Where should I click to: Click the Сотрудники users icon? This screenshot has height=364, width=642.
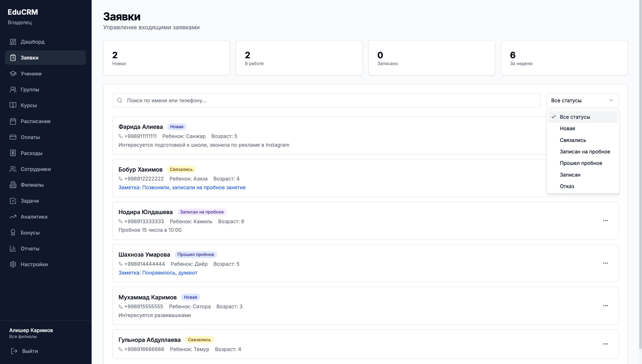click(13, 169)
